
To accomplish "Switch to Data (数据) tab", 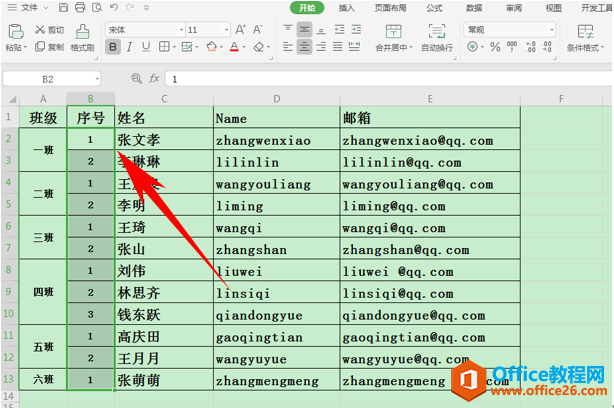I will (x=474, y=8).
